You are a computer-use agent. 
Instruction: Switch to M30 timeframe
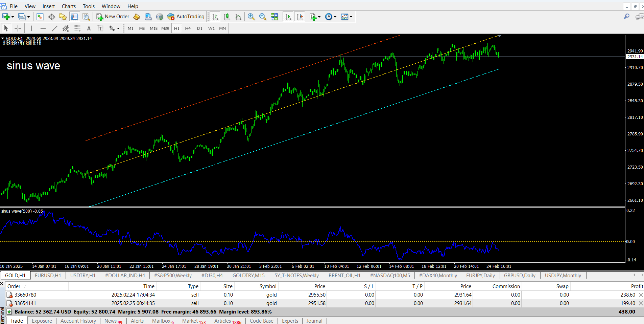click(165, 28)
